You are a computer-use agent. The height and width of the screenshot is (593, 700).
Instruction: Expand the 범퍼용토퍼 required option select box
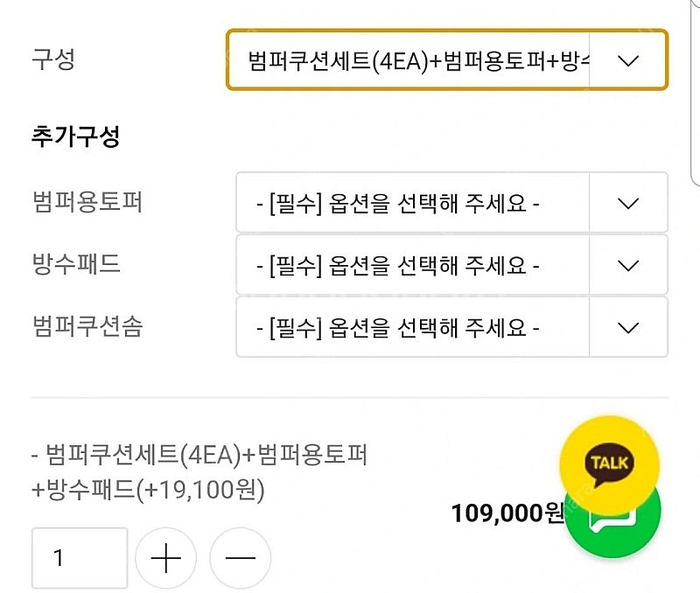coord(413,203)
